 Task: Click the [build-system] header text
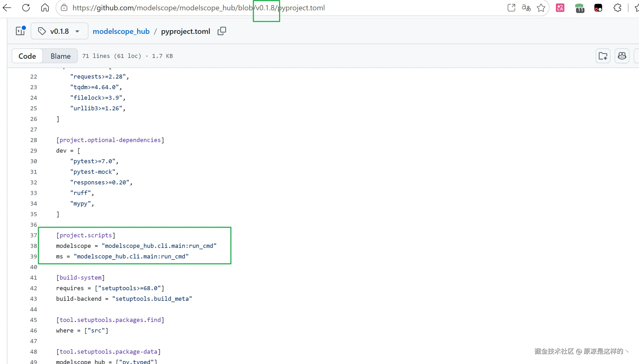click(80, 277)
